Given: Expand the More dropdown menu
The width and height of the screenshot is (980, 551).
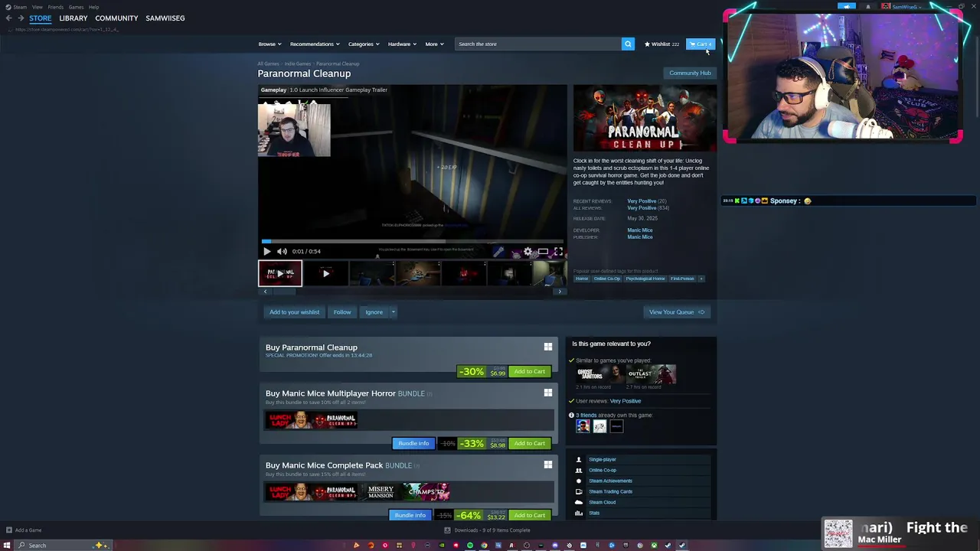Looking at the screenshot, I should pos(434,44).
